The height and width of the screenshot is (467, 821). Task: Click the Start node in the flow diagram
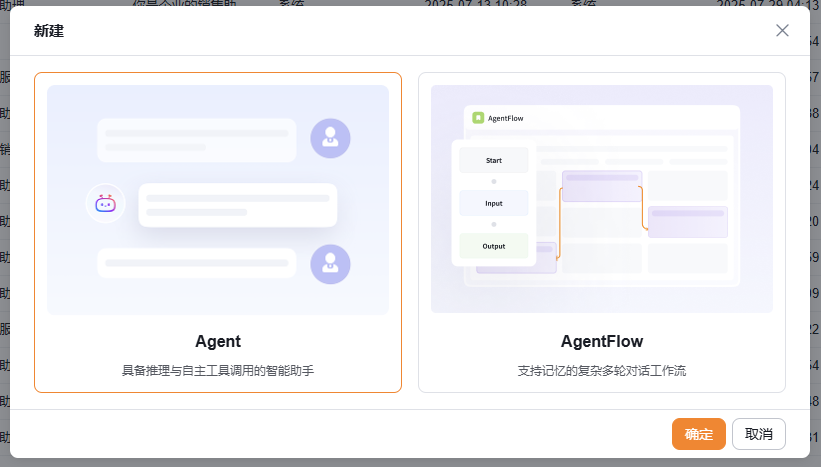click(494, 160)
